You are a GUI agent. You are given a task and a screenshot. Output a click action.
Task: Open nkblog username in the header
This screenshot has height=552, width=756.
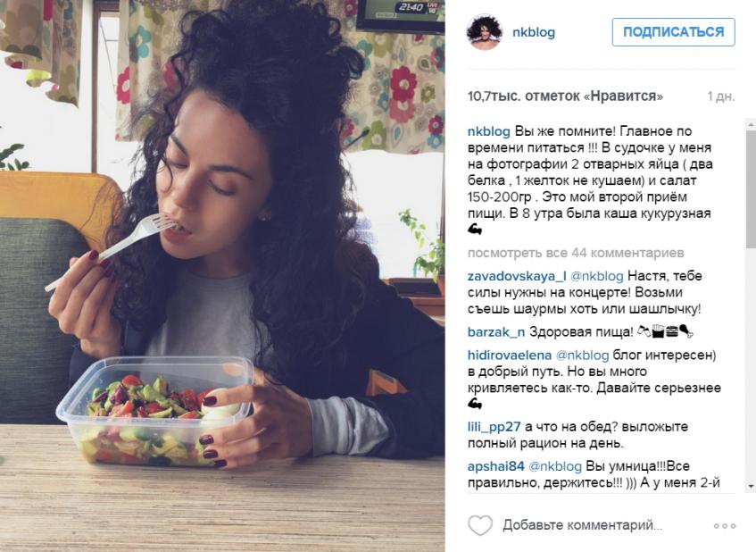tap(534, 32)
